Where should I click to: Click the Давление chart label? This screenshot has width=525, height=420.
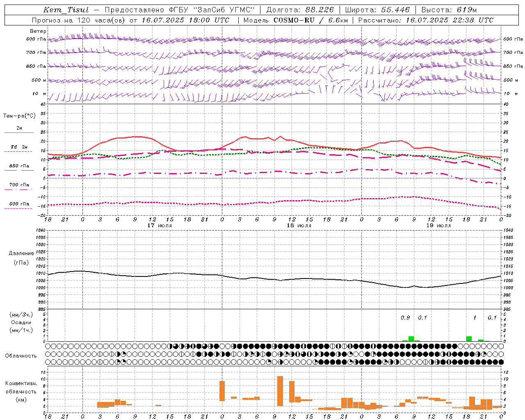21,253
